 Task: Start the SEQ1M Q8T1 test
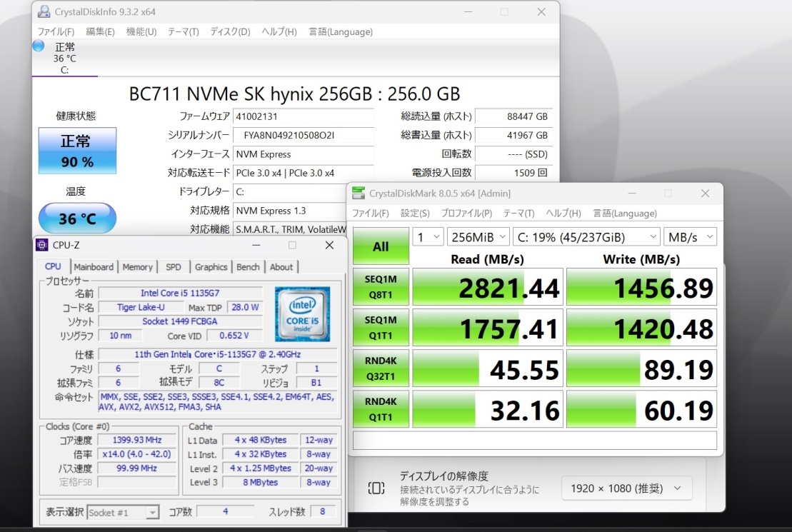(381, 287)
